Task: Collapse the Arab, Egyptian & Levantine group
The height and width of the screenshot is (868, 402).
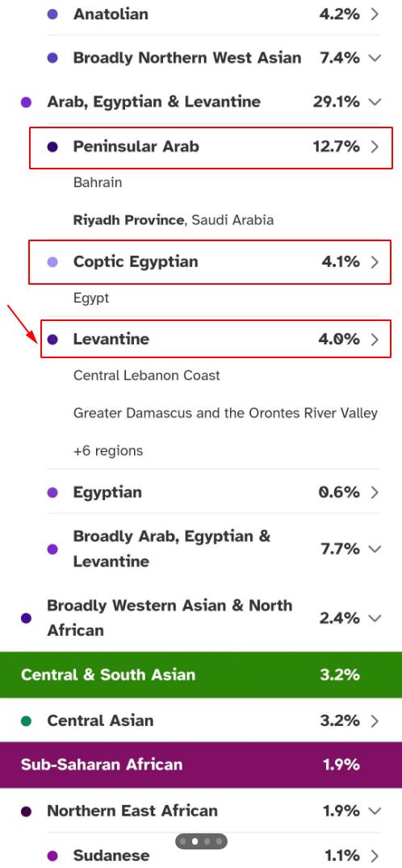Action: coord(375,102)
